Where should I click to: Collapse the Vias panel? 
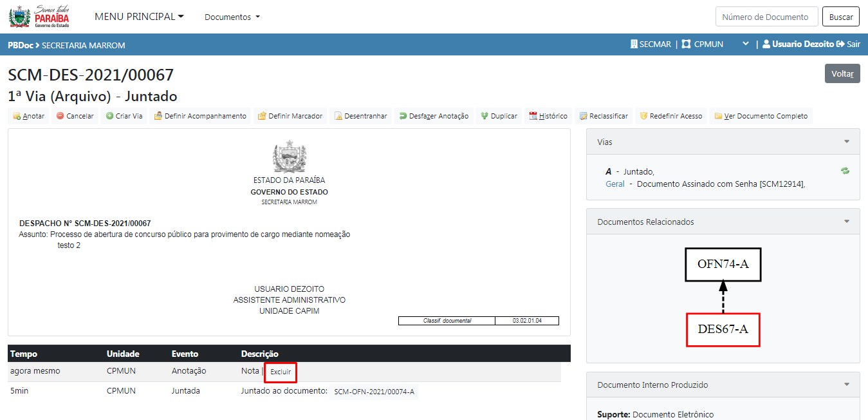click(847, 142)
